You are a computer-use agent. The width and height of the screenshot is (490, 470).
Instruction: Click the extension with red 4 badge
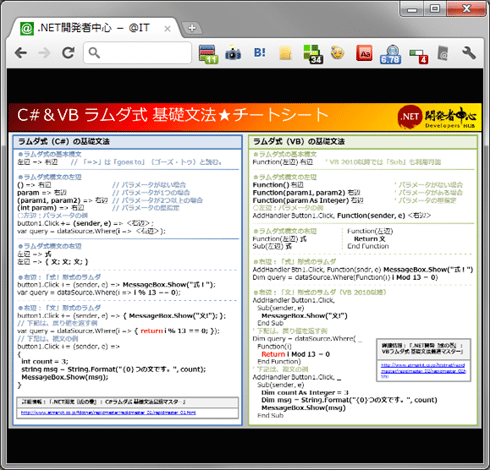pyautogui.click(x=419, y=56)
